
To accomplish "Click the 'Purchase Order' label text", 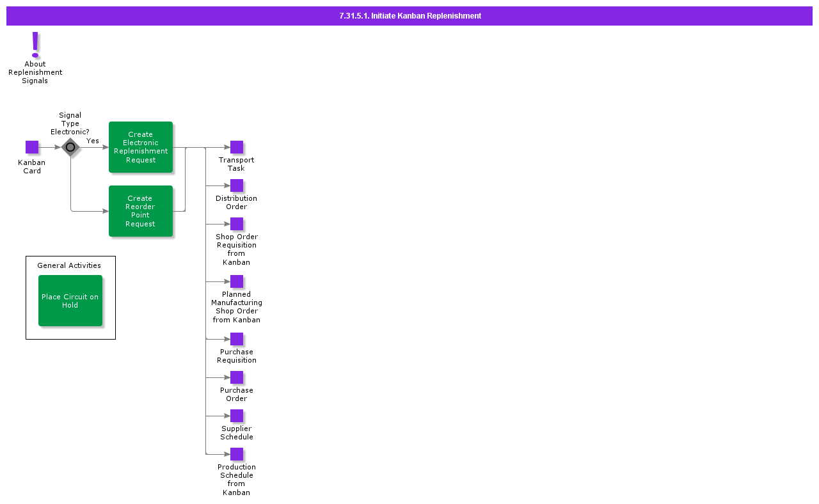I will coord(237,395).
